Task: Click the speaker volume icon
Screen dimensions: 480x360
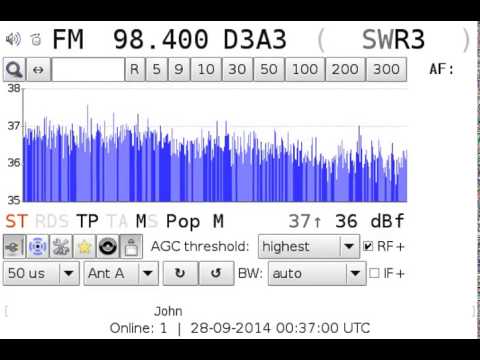Action: [13, 39]
